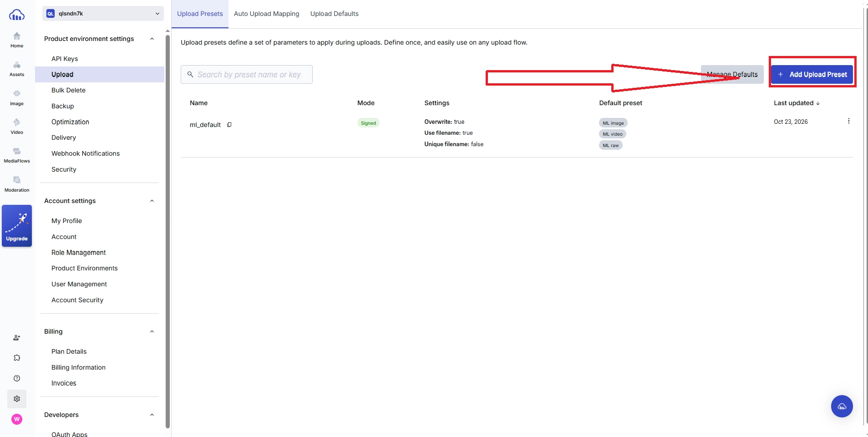The height and width of the screenshot is (437, 868).
Task: Open the add-ons puzzle icon
Action: pos(17,358)
